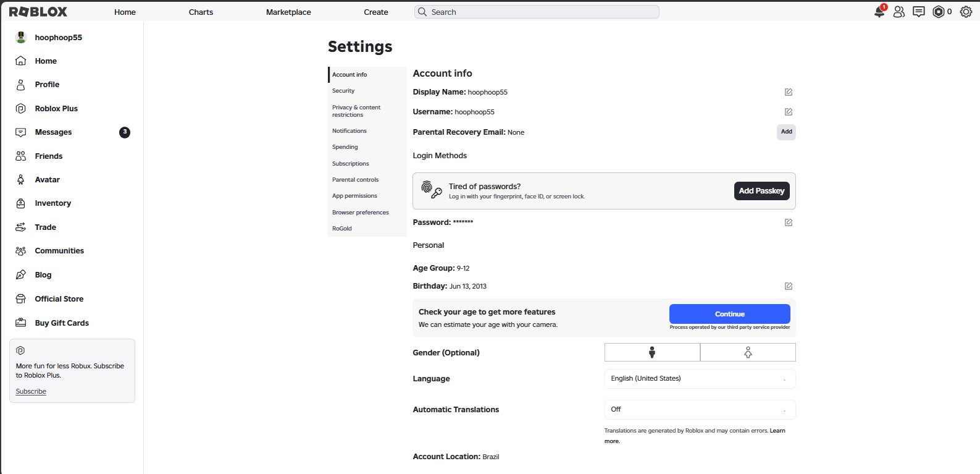980x474 pixels.
Task: Click the hoophoop55 avatar in sidebar
Action: [21, 37]
